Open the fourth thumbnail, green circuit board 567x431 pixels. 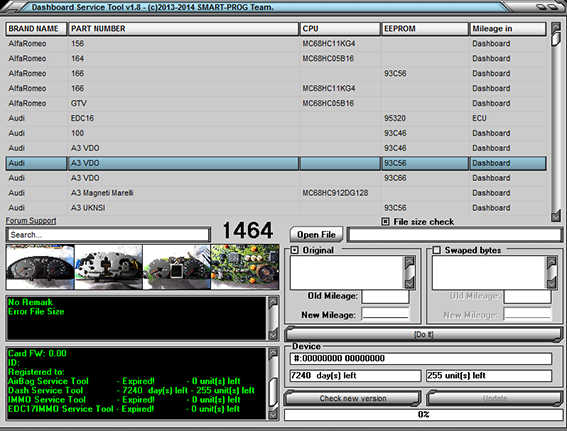pyautogui.click(x=245, y=267)
